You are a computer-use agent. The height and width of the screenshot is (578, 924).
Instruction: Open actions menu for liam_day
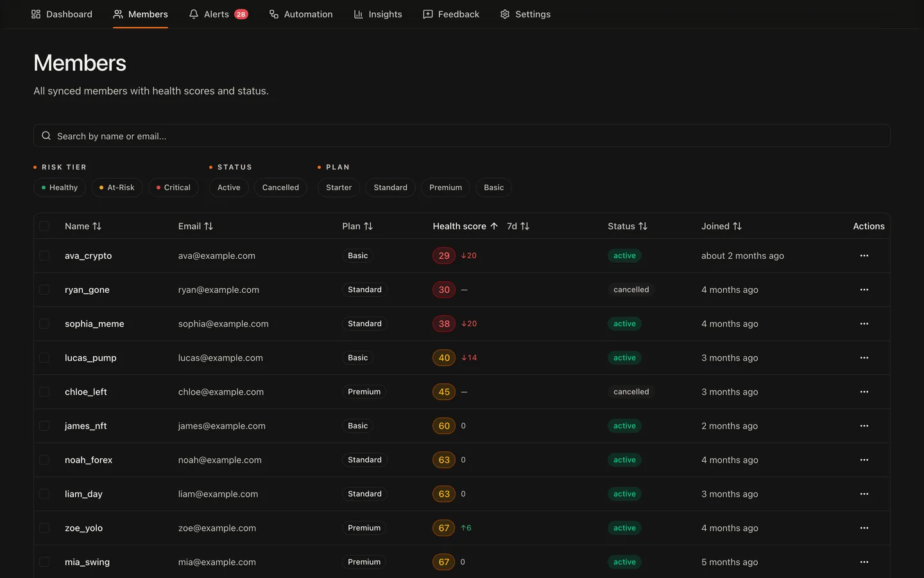pyautogui.click(x=864, y=494)
